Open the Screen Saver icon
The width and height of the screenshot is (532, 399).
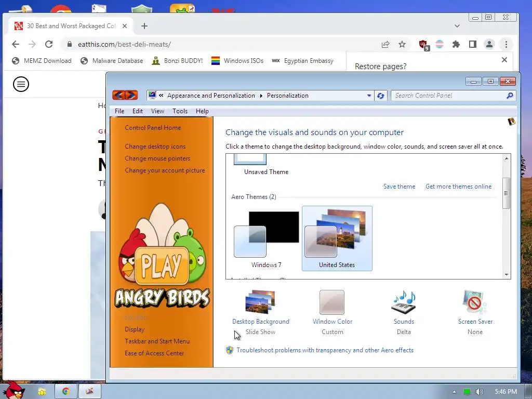(x=475, y=302)
